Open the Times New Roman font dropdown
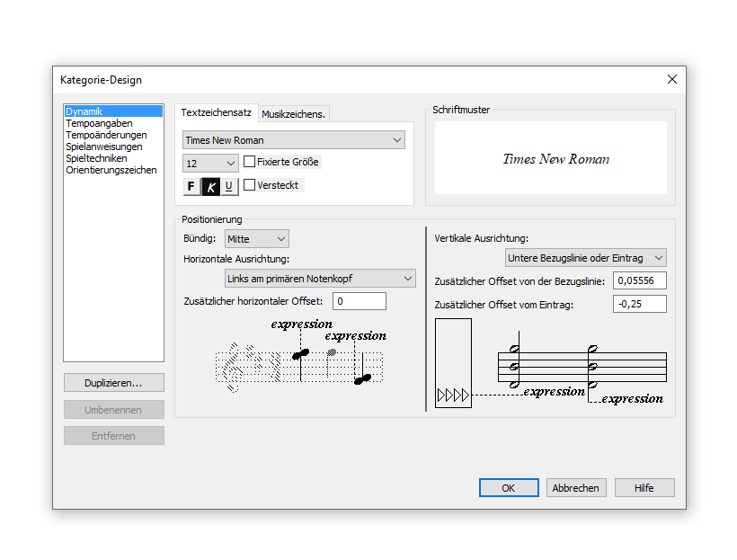The image size is (737, 560). [294, 140]
